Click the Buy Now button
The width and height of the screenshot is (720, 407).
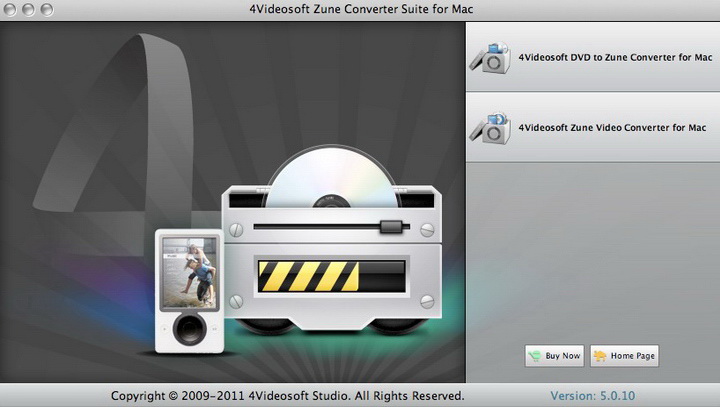[x=554, y=356]
